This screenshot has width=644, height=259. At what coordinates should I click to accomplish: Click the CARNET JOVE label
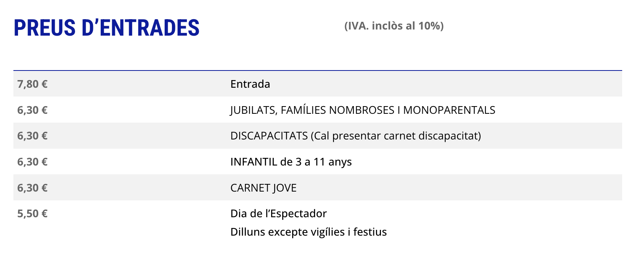(x=263, y=188)
